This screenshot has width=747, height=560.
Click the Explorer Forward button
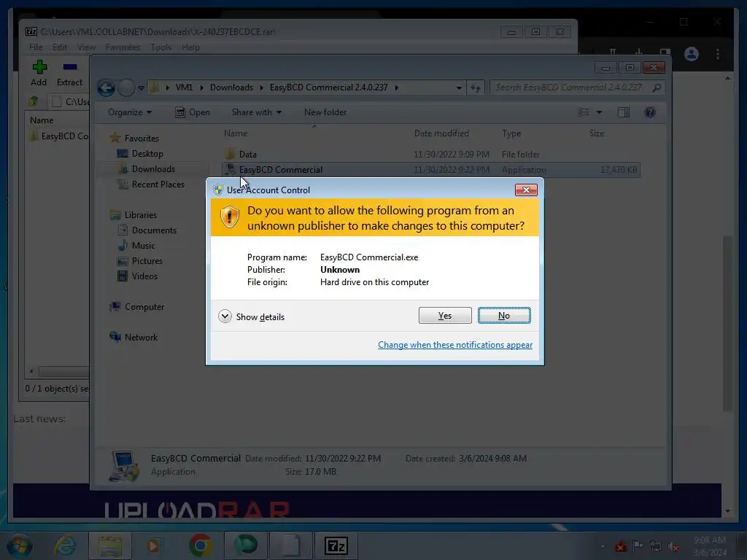click(x=126, y=87)
